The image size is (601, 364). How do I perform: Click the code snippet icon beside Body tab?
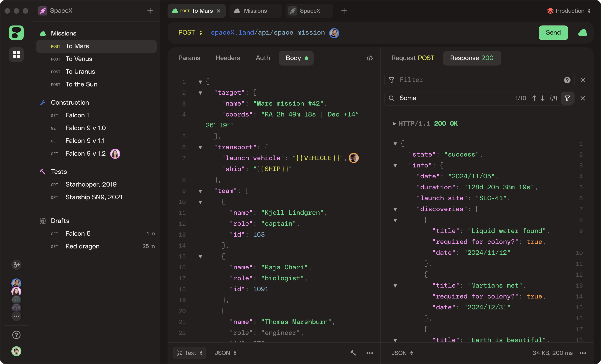tap(369, 58)
